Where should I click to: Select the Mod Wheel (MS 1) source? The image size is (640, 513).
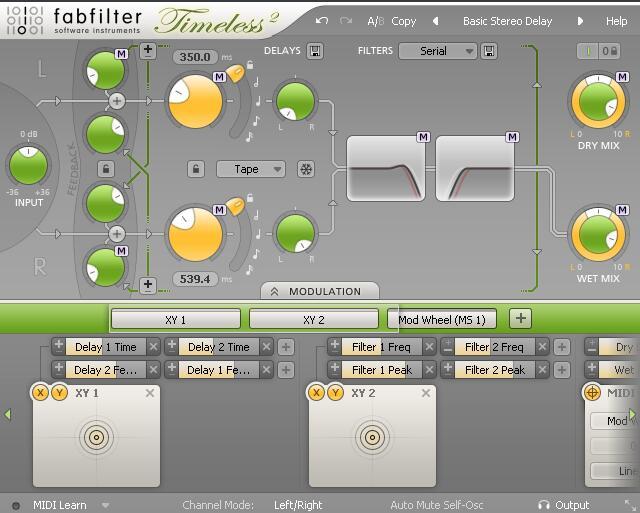(442, 319)
